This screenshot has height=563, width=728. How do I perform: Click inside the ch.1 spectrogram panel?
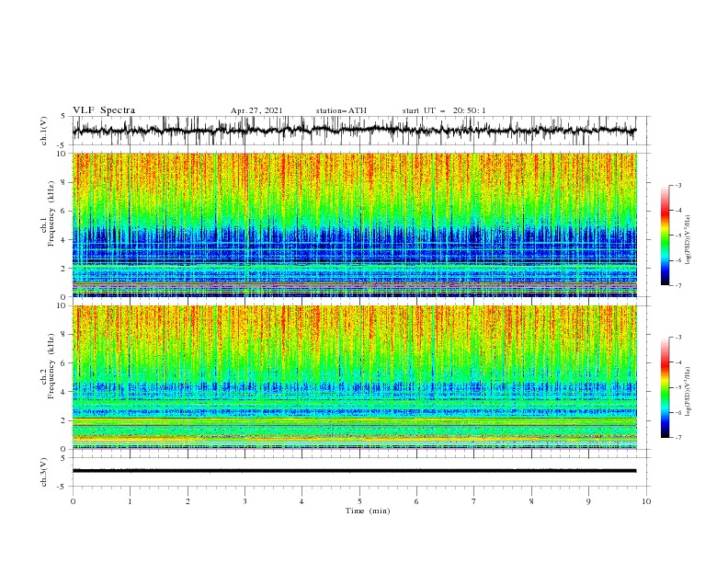coord(355,224)
